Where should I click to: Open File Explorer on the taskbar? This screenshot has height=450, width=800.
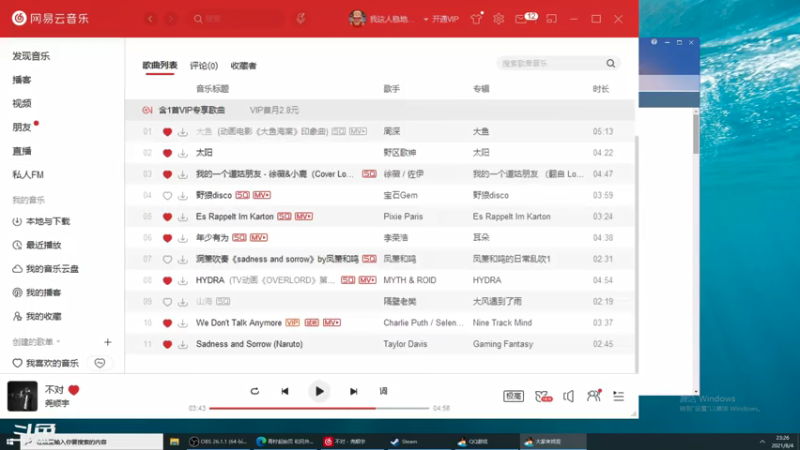174,442
